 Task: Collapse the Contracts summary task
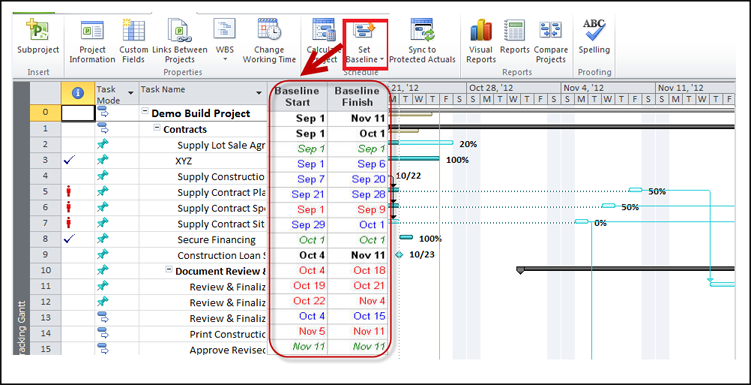pos(157,128)
